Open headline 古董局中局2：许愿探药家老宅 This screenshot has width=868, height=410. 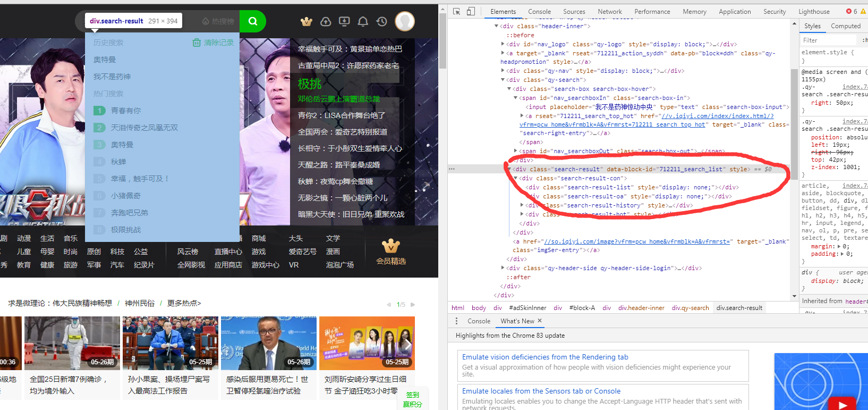(x=348, y=65)
